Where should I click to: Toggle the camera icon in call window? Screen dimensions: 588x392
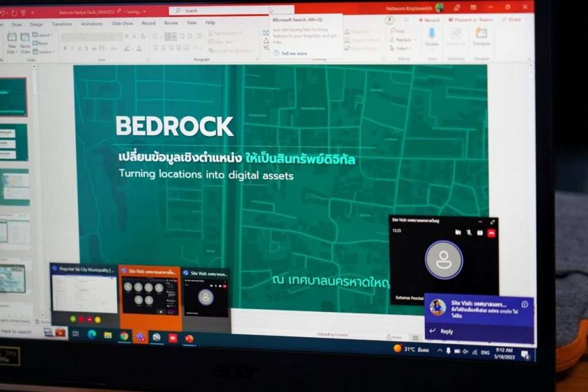458,232
